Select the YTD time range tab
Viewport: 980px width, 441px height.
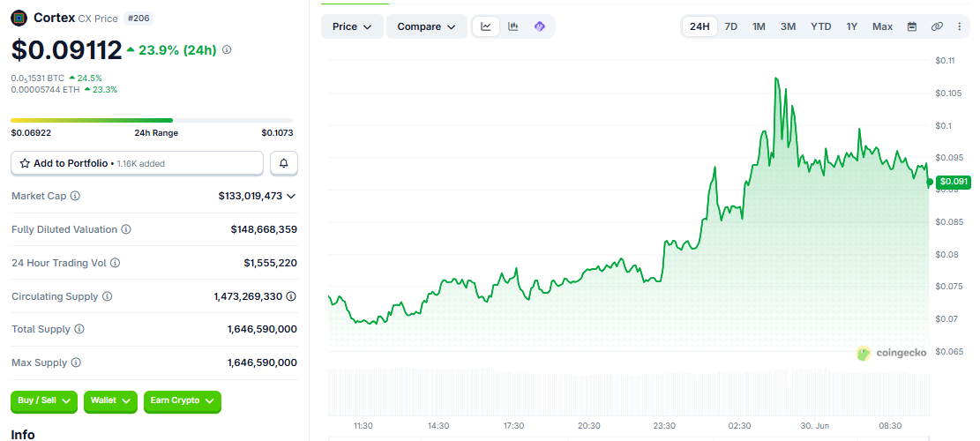(x=821, y=26)
